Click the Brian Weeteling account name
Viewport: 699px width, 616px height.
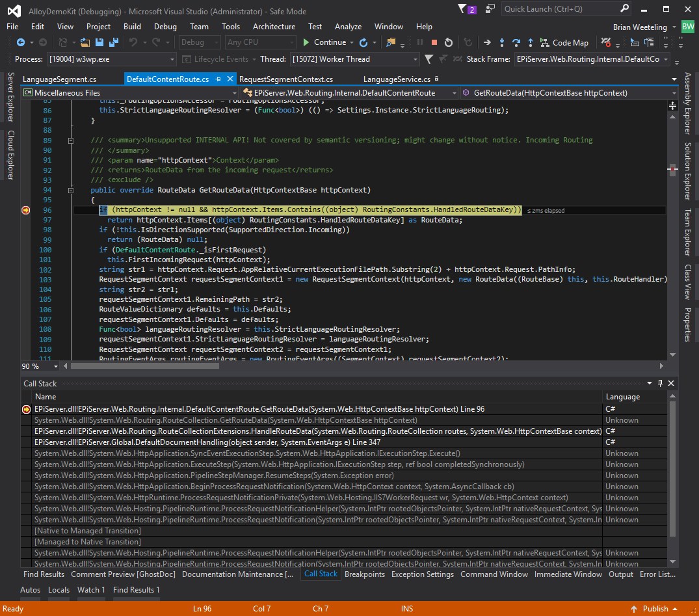tap(640, 27)
